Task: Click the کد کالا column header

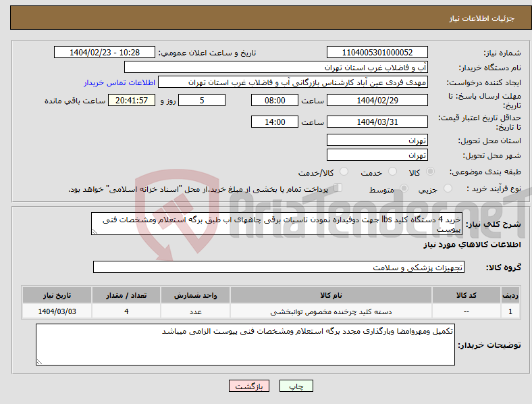Action: click(467, 295)
